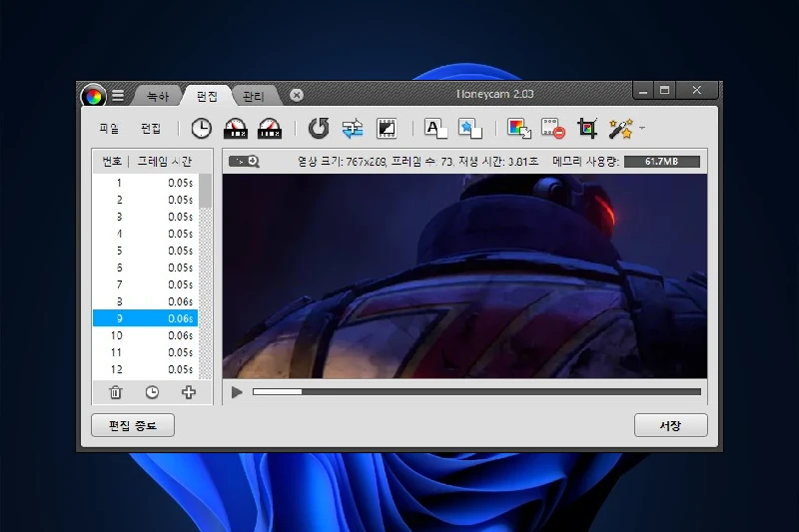The image size is (799, 532).
Task: Select frame 5 row
Action: (x=145, y=251)
